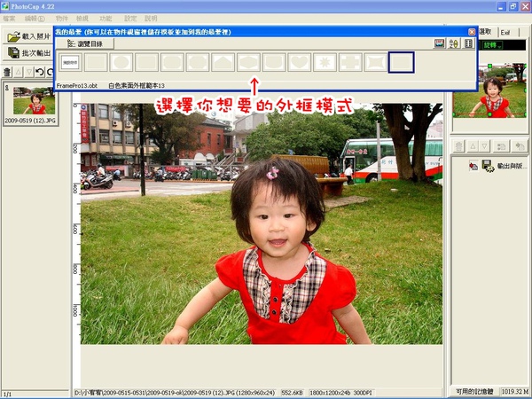Choose the starburst frame template

coord(325,62)
